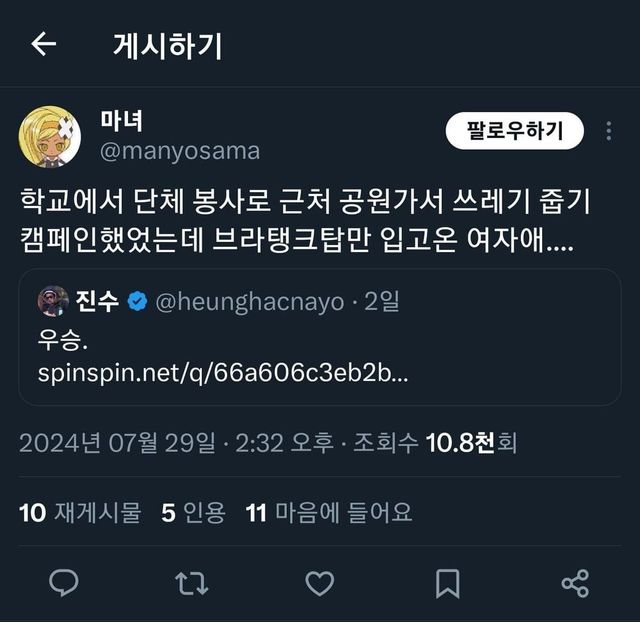The image size is (640, 622).
Task: Open the reply speech bubble icon
Action: 65,582
